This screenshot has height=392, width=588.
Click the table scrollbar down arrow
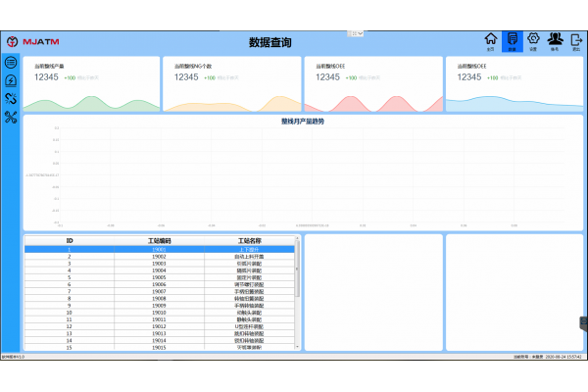tap(297, 347)
